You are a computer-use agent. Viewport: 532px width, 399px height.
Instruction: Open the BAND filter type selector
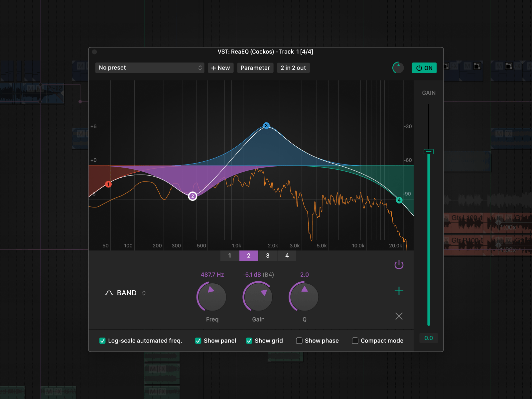point(126,293)
